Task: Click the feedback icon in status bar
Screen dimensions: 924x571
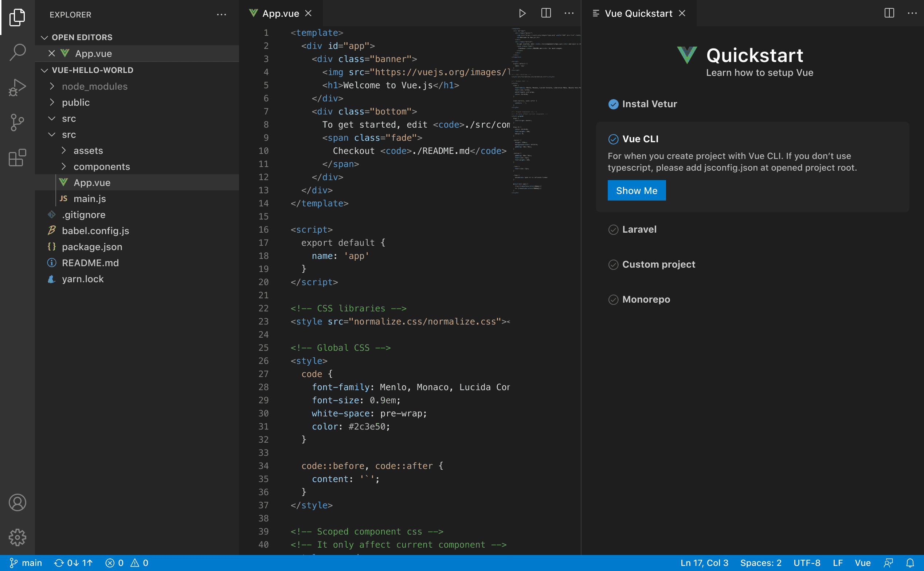Action: 889,563
